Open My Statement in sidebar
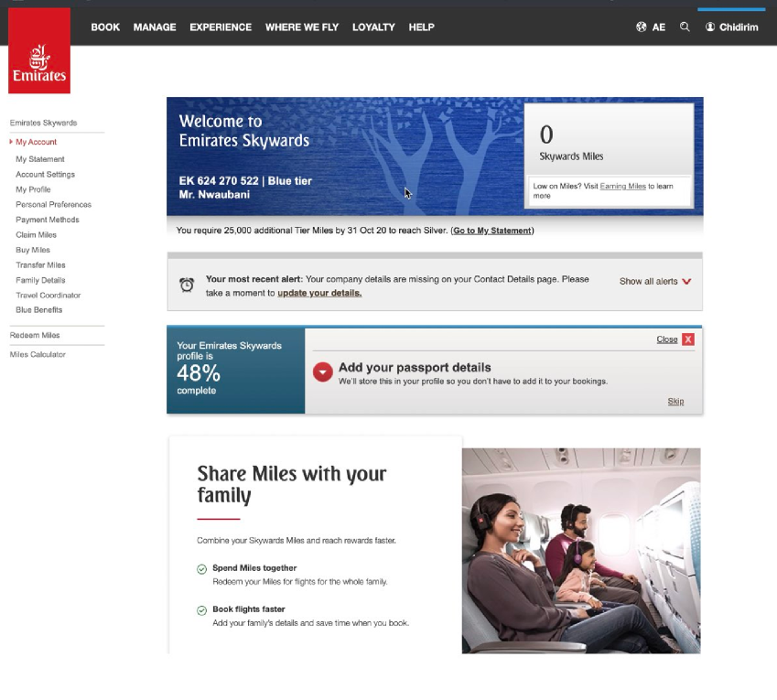777x700 pixels. coord(40,159)
